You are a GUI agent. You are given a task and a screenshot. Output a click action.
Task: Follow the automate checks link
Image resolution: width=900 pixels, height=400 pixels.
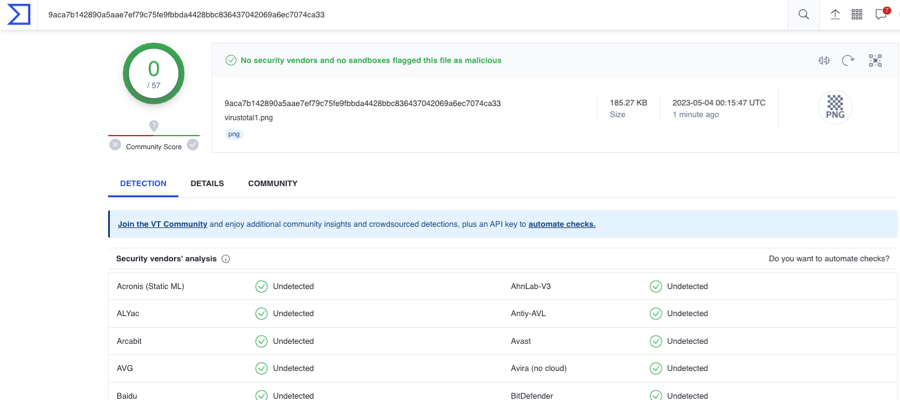point(562,224)
